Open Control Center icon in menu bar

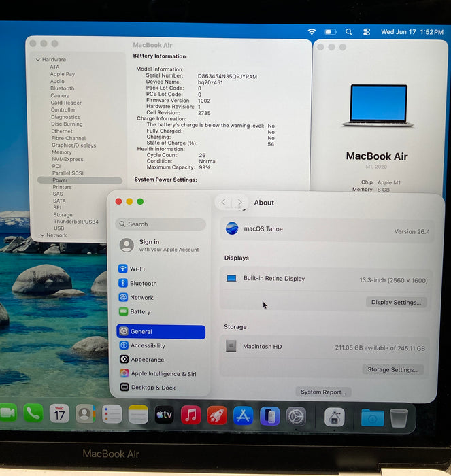(367, 32)
